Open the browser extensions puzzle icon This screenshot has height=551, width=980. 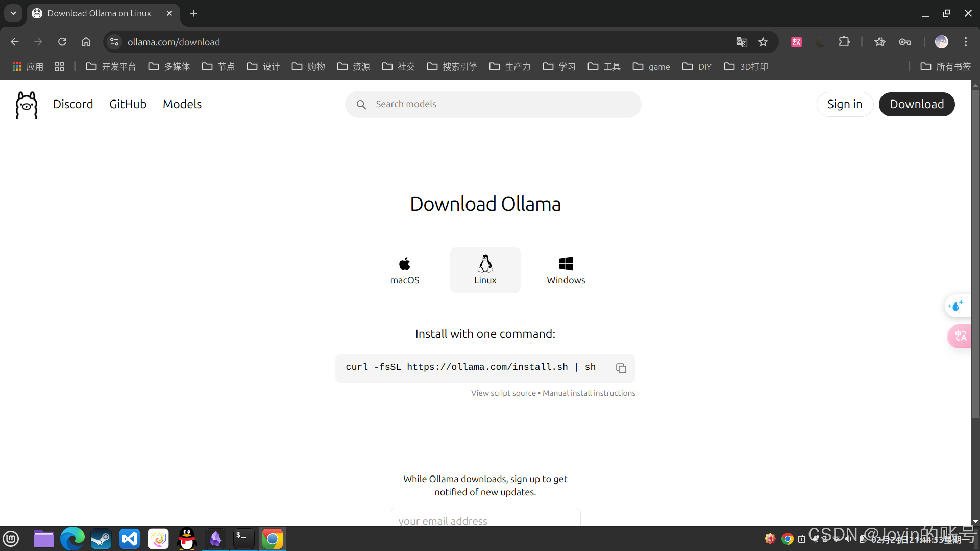click(844, 42)
